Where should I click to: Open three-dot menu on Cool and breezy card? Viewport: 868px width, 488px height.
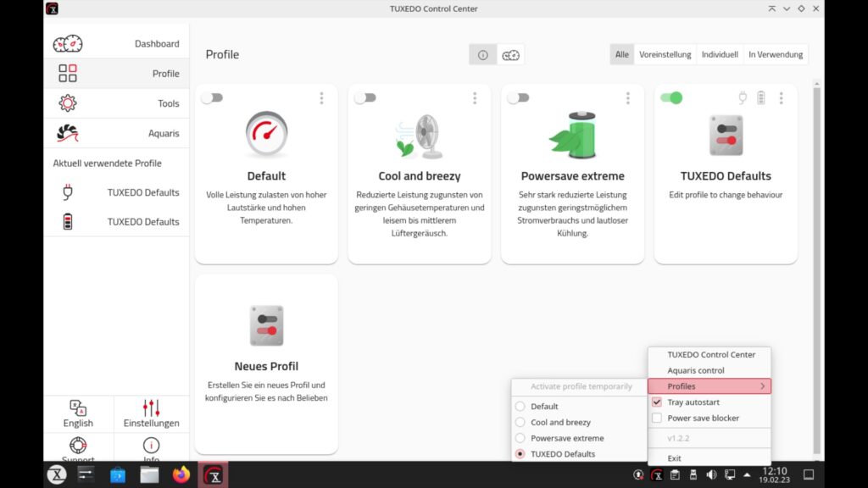(475, 98)
